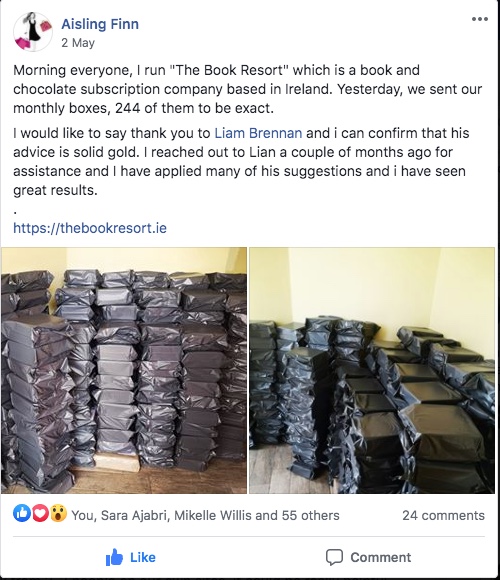This screenshot has height=580, width=500.
Task: Click the red heart Love reaction icon
Action: [40, 513]
